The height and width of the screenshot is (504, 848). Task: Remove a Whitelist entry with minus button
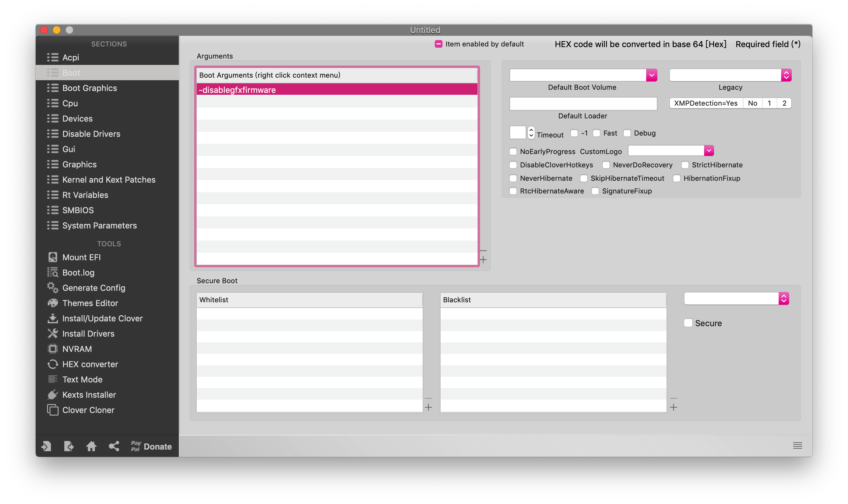coord(428,398)
